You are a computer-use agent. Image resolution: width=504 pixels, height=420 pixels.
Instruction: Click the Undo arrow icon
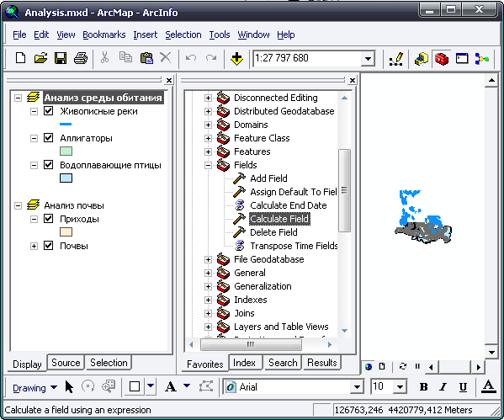click(191, 58)
